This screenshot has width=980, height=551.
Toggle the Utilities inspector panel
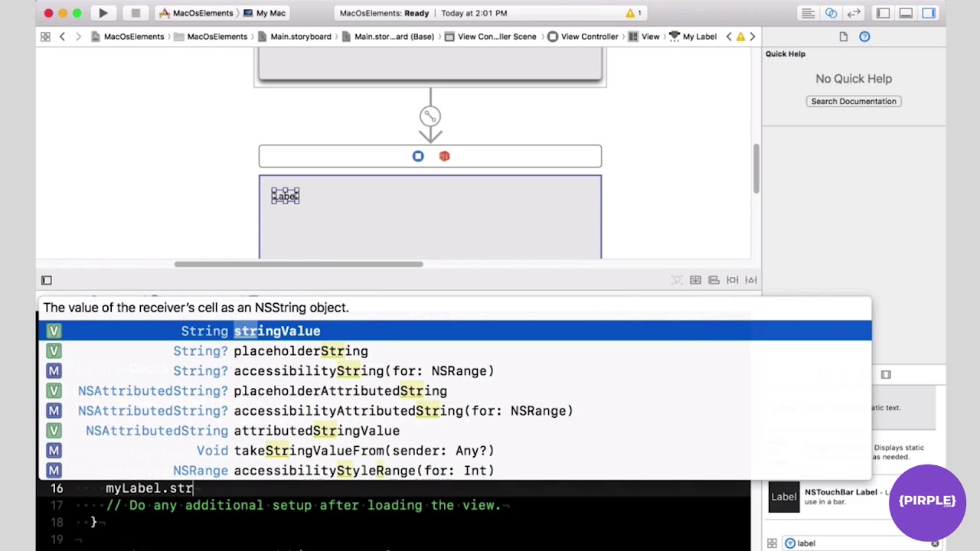pyautogui.click(x=929, y=13)
